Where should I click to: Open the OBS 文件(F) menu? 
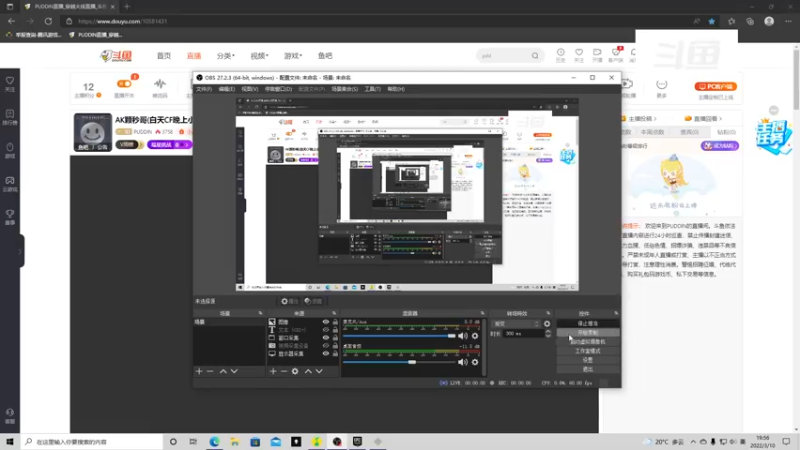[204, 89]
